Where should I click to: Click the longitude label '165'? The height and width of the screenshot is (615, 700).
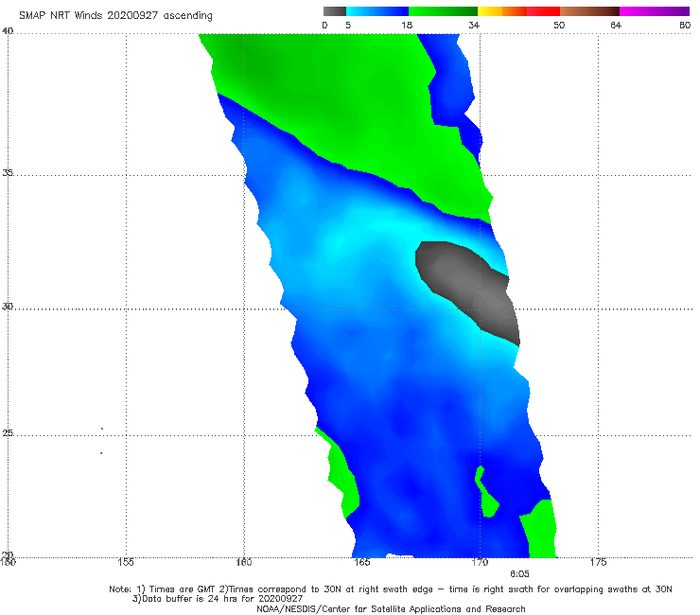pos(361,562)
